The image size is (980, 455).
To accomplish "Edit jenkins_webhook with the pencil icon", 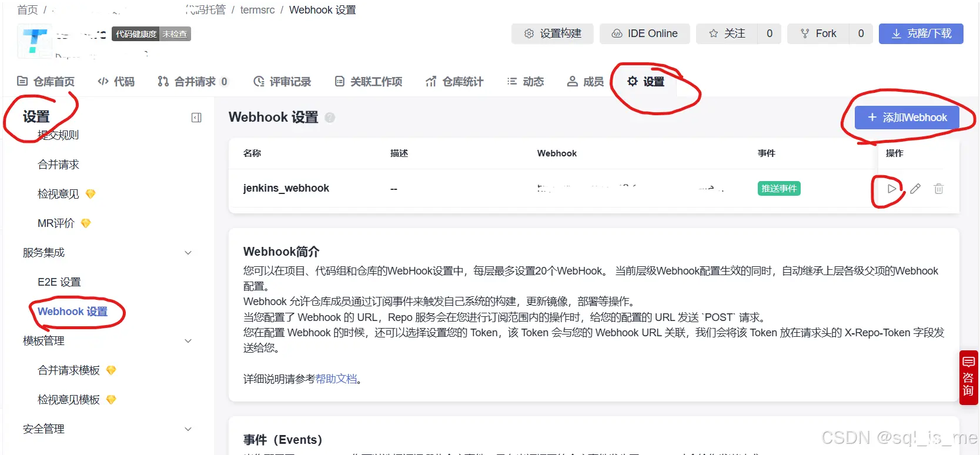I will 915,189.
